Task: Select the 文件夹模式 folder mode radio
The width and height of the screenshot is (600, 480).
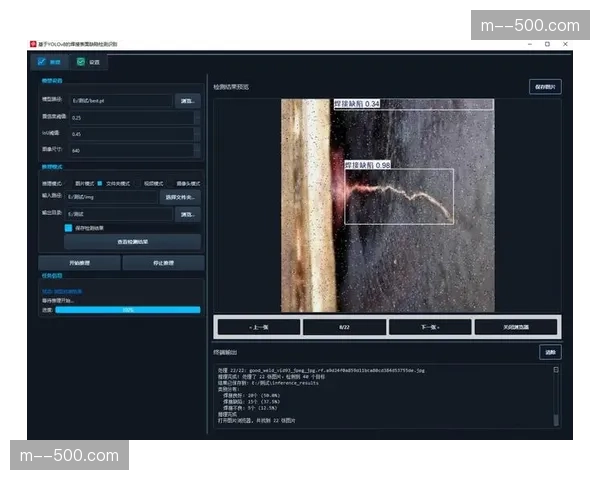Action: 114,184
